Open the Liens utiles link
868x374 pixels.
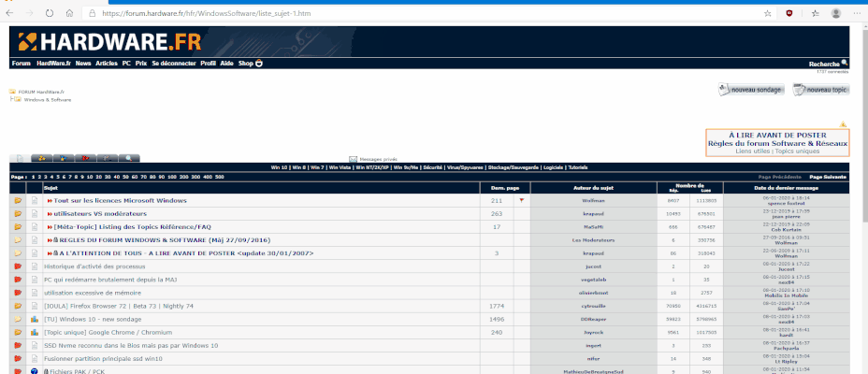pyautogui.click(x=753, y=151)
